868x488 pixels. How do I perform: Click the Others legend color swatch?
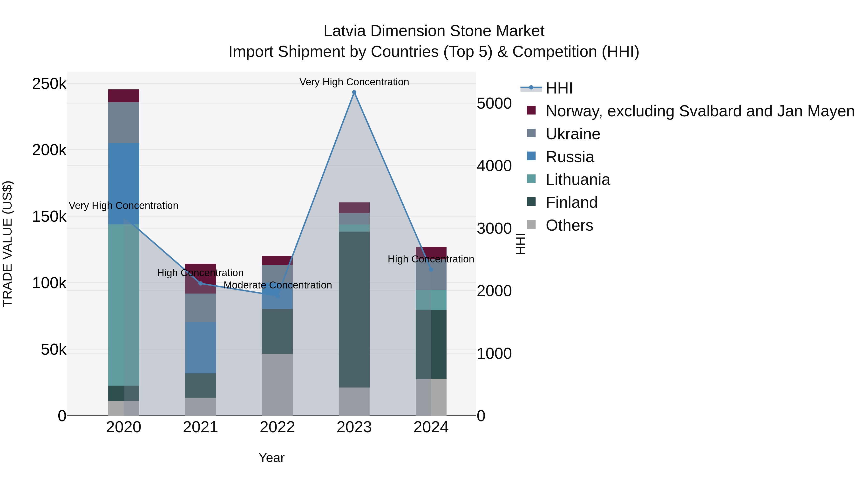(x=531, y=225)
